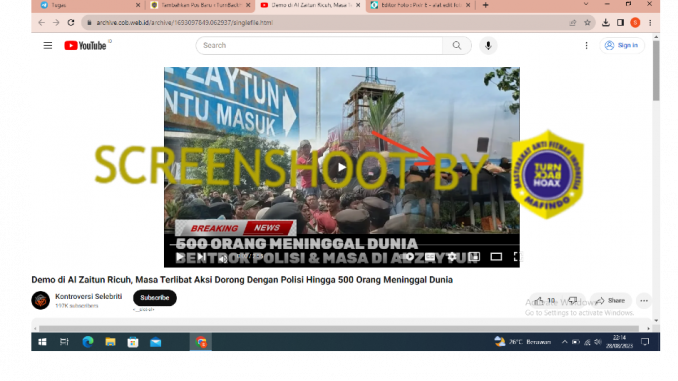This screenshot has height=381, width=678.
Task: Close the Tugas tab
Action: (x=138, y=5)
